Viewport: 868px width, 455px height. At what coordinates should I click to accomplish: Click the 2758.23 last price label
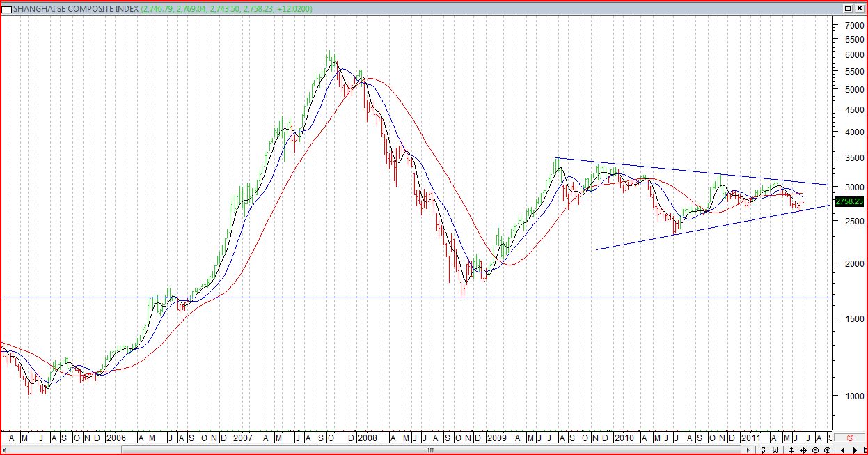coord(849,201)
